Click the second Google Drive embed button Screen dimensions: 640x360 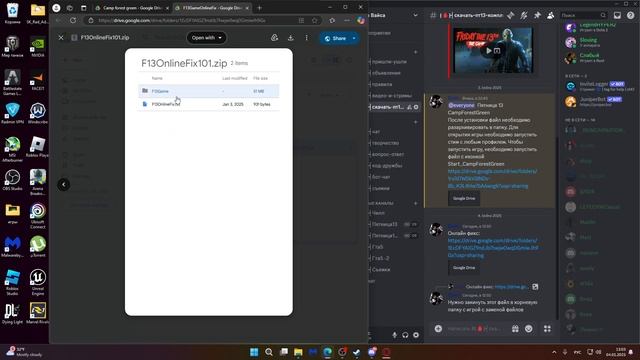[464, 268]
